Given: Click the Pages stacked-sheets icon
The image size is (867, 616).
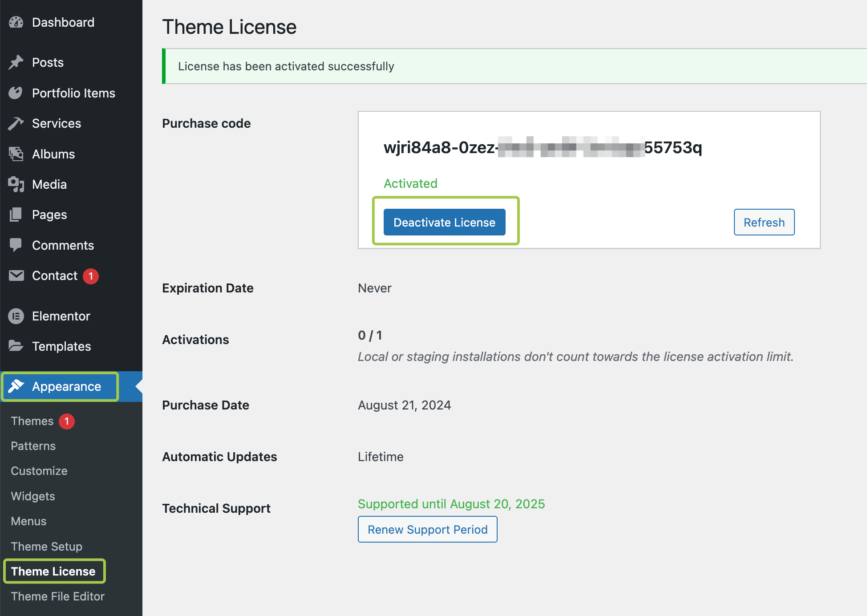Looking at the screenshot, I should pyautogui.click(x=16, y=215).
